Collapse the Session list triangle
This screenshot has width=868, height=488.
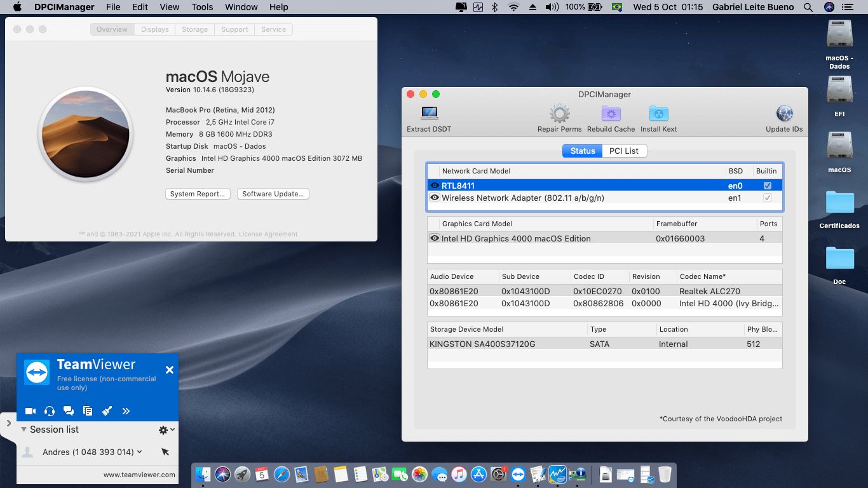coord(24,430)
